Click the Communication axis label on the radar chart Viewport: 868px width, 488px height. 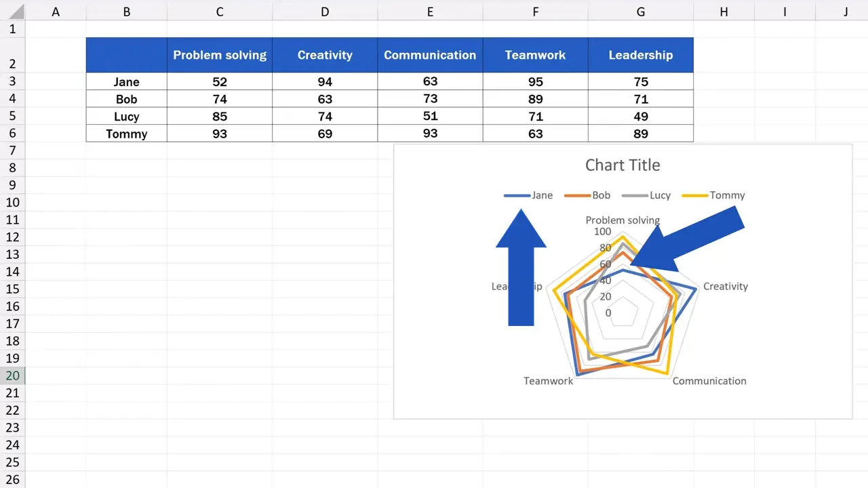coord(709,380)
